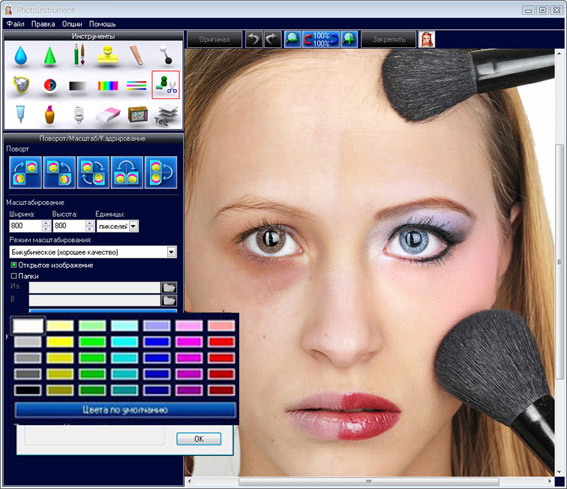
Task: Open the Опции menu
Action: point(72,24)
